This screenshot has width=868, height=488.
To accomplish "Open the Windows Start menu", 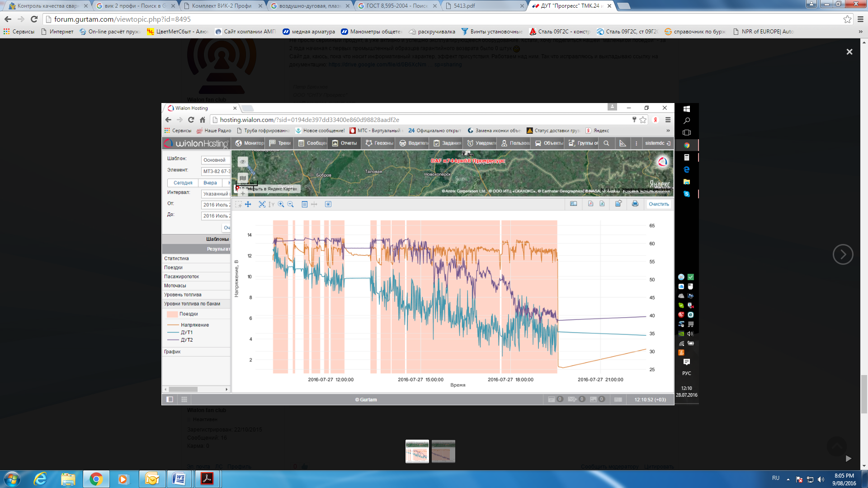I will coord(12,479).
